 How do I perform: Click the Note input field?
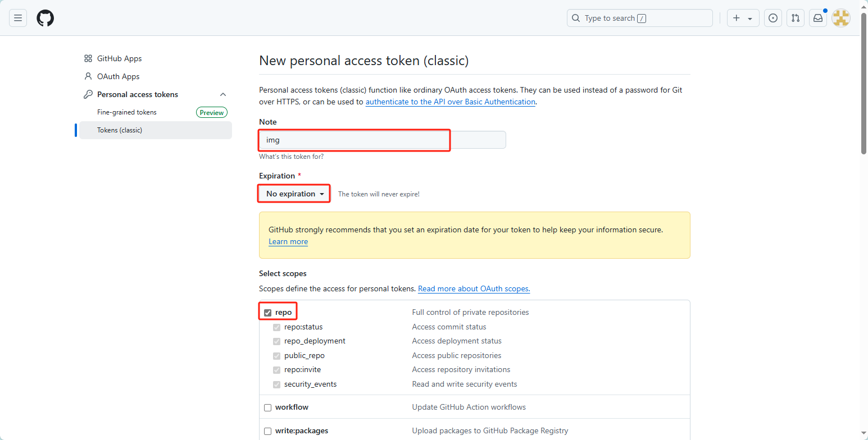click(383, 140)
